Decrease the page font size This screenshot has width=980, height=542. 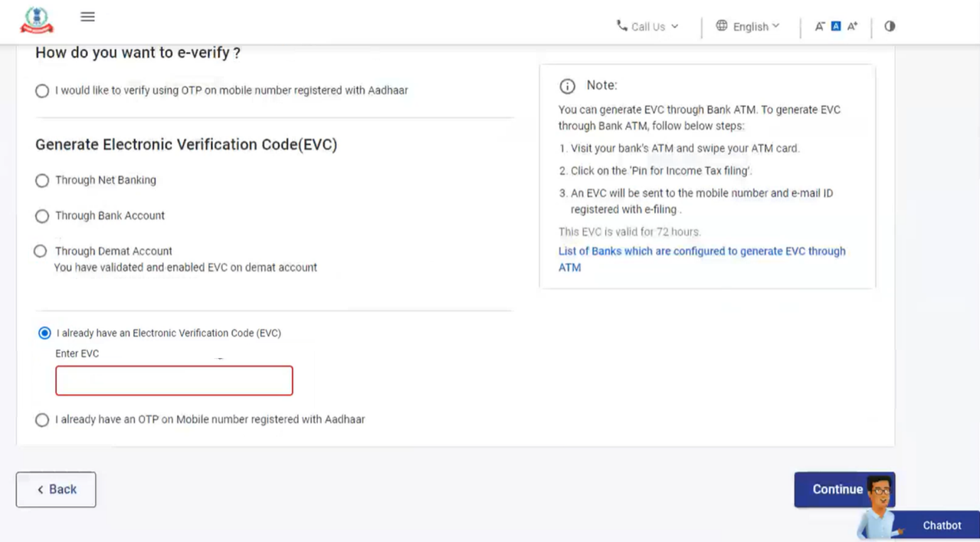point(819,26)
